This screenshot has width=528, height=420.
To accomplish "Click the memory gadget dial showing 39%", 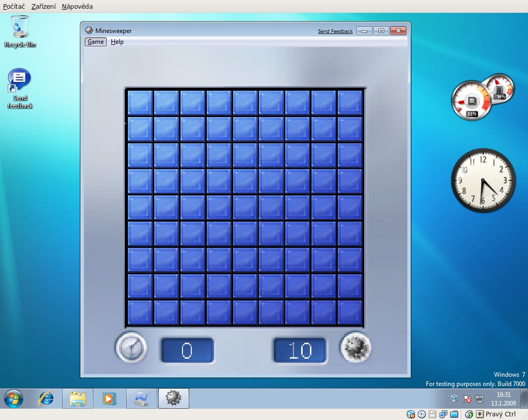I will point(500,89).
